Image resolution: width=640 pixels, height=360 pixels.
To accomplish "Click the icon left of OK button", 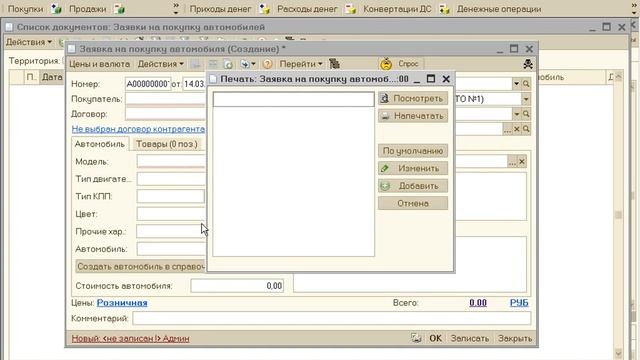I will pos(416,338).
